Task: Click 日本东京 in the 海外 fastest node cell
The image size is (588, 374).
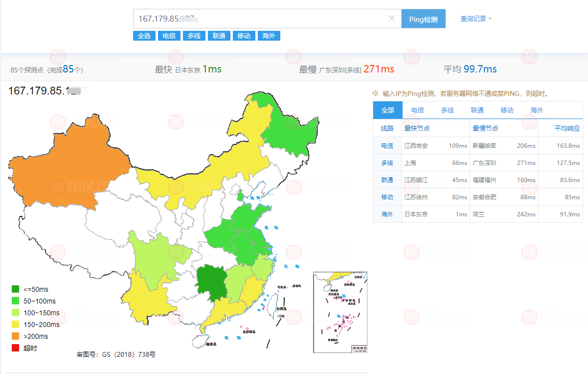Action: (x=416, y=214)
